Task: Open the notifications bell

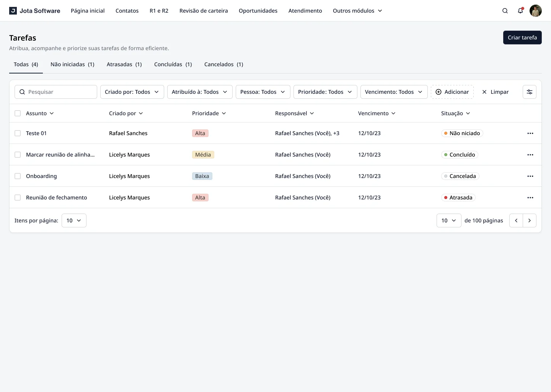Action: (520, 11)
